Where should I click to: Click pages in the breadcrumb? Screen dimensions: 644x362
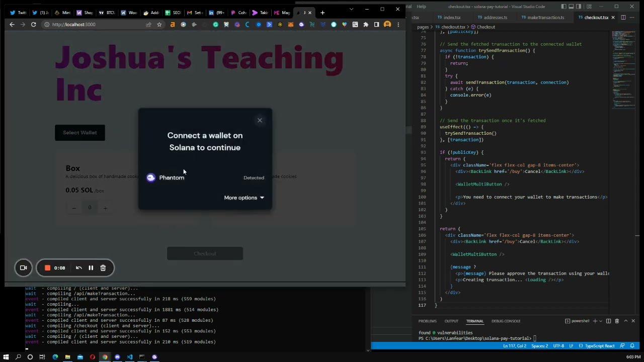423,27
